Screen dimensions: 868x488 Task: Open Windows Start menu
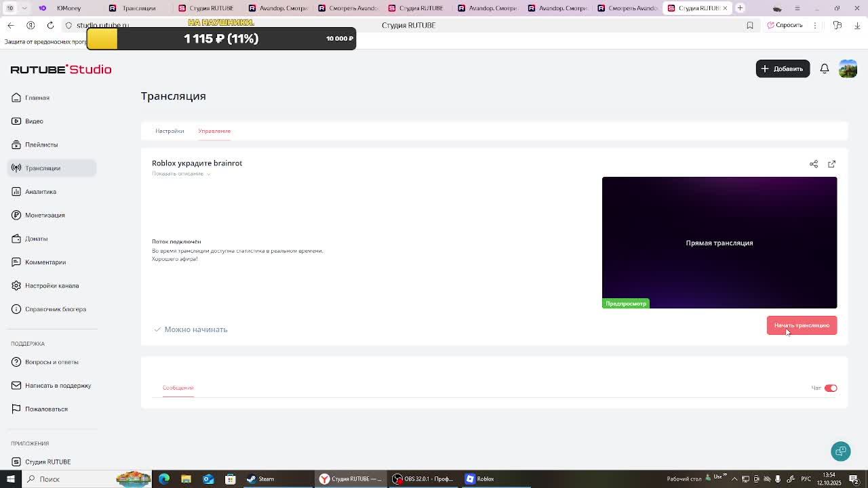click(x=11, y=479)
